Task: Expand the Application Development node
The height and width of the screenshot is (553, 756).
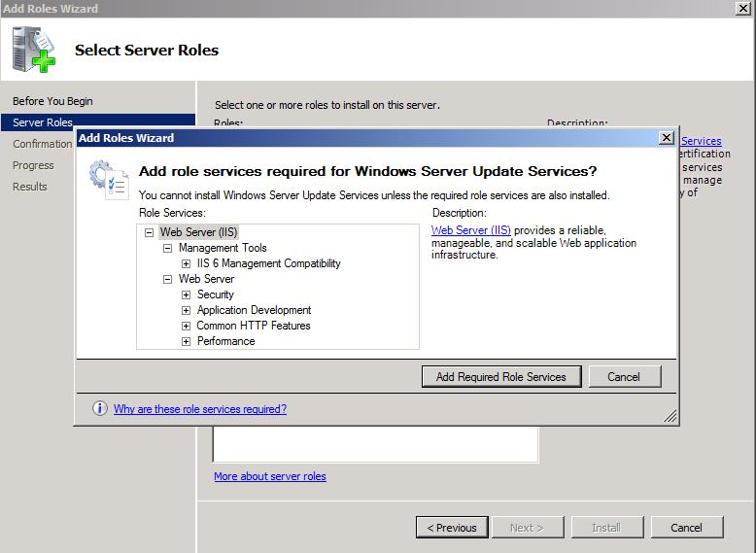Action: click(x=186, y=310)
